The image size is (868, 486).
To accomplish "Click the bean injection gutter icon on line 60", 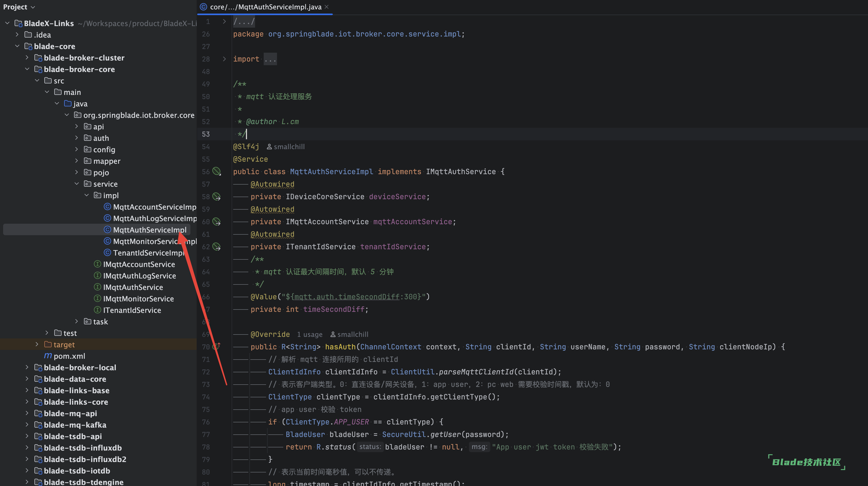I will pos(216,222).
